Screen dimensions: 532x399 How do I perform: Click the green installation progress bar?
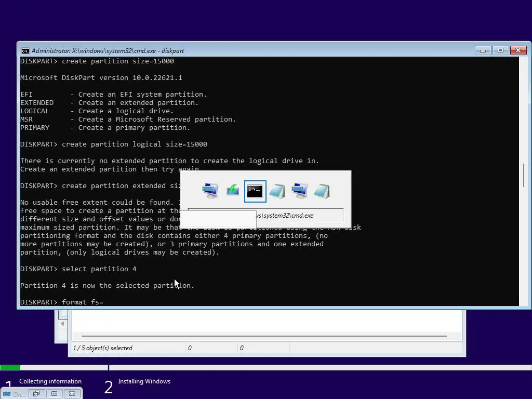[x=10, y=367]
